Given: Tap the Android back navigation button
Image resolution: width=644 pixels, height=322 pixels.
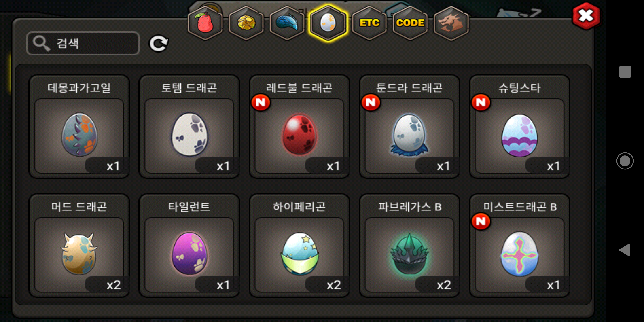Looking at the screenshot, I should (625, 250).
